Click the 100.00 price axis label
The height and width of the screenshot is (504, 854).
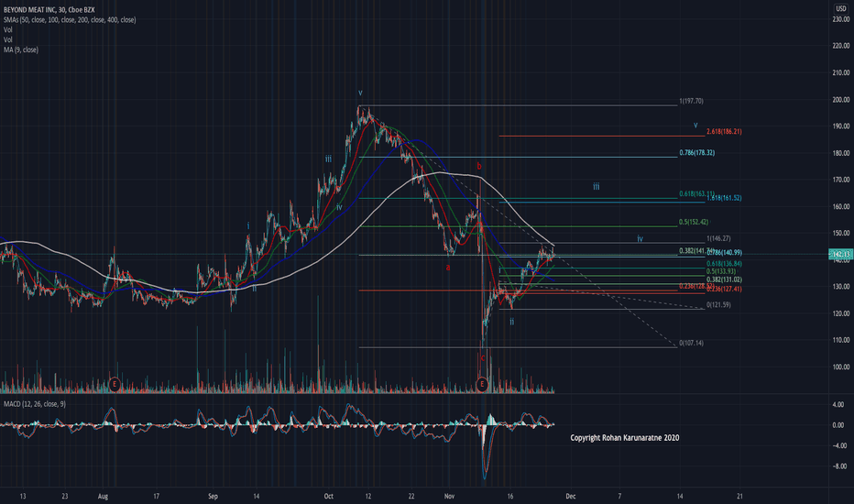pyautogui.click(x=841, y=367)
